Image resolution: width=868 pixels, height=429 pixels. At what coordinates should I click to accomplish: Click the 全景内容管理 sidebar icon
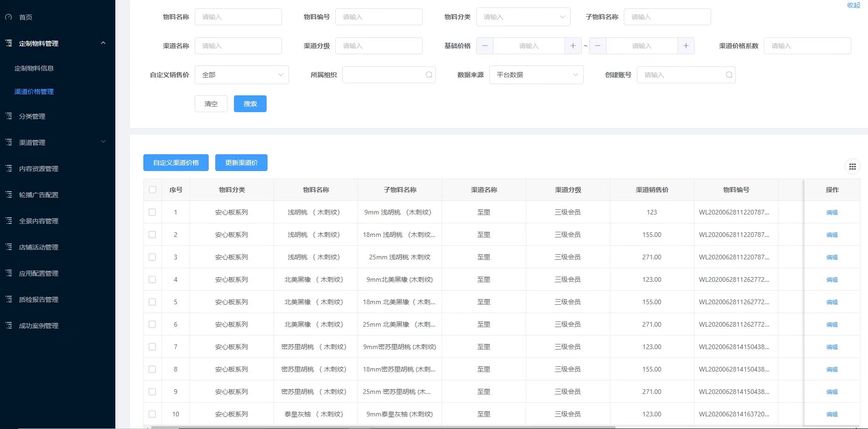8,221
